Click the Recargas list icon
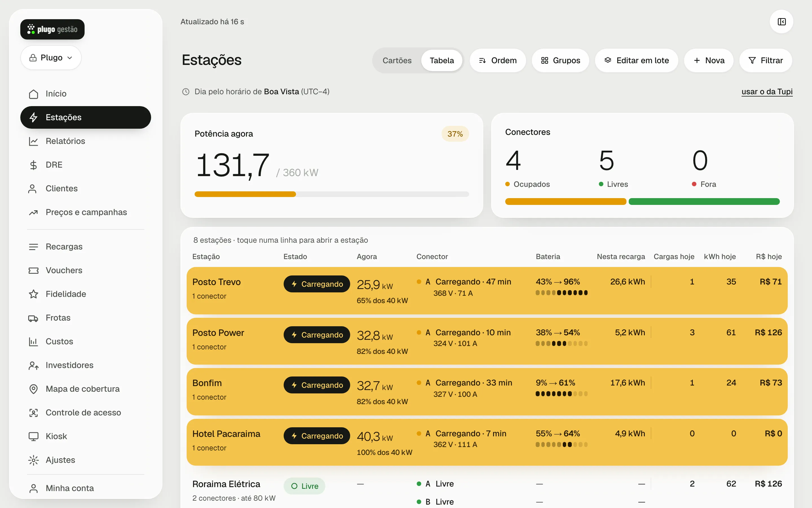 point(33,247)
